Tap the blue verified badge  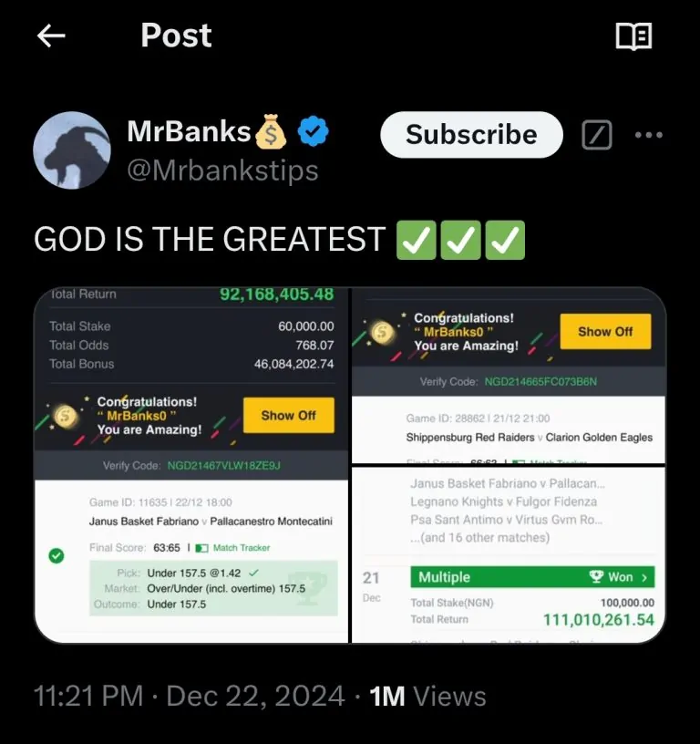tap(314, 133)
